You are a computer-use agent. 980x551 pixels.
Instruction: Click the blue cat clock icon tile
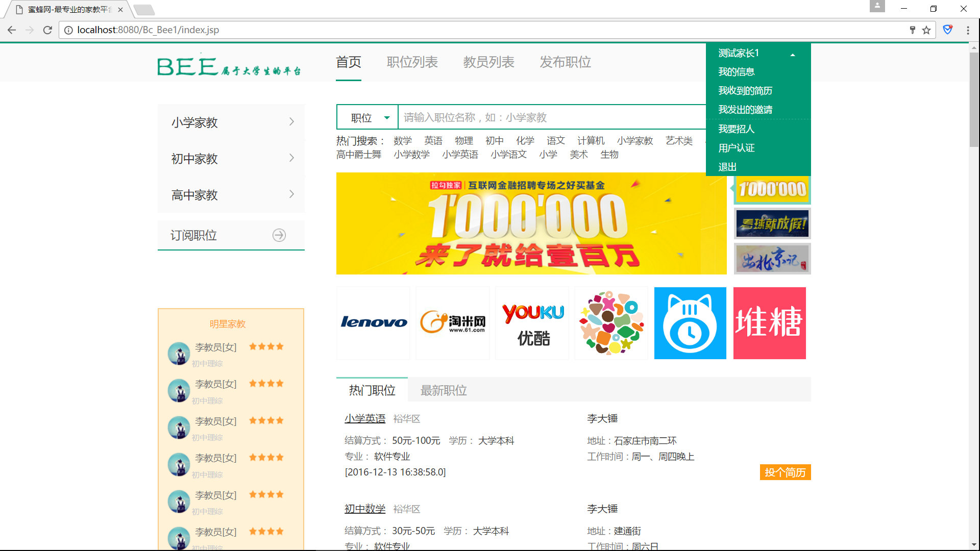click(x=690, y=323)
